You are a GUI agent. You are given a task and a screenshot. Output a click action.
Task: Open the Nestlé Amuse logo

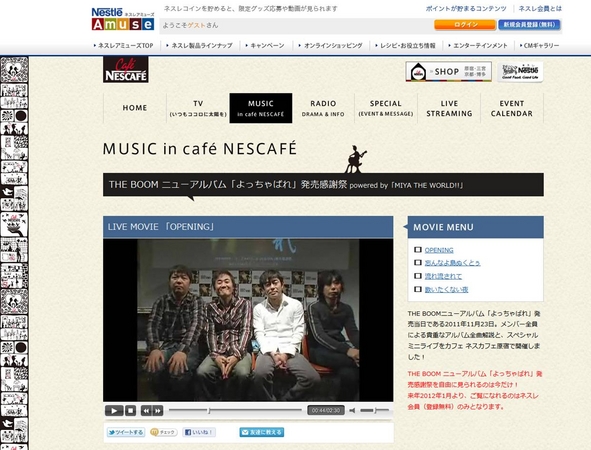123,19
